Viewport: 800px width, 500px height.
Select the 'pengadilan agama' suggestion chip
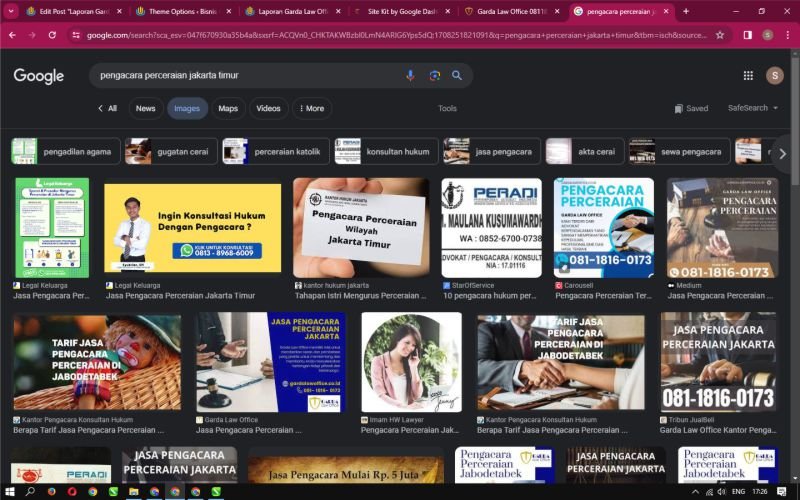click(x=66, y=152)
